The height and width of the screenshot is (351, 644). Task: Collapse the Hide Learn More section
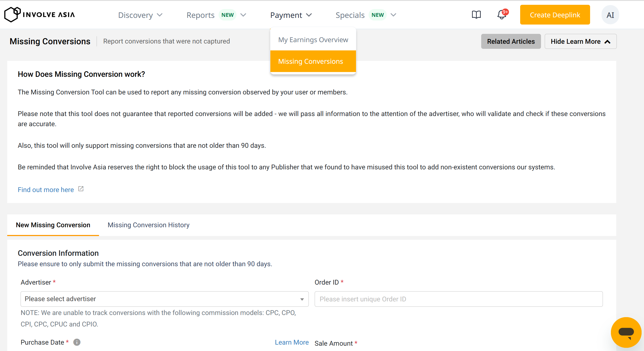click(580, 41)
